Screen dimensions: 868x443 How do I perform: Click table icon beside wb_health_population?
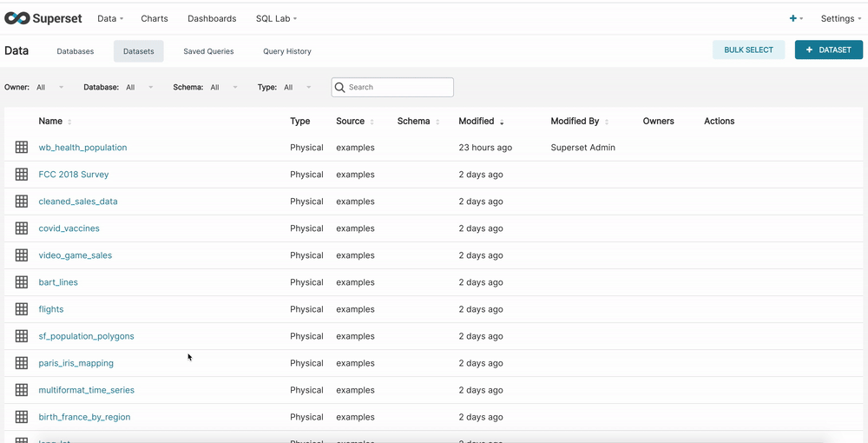[21, 148]
